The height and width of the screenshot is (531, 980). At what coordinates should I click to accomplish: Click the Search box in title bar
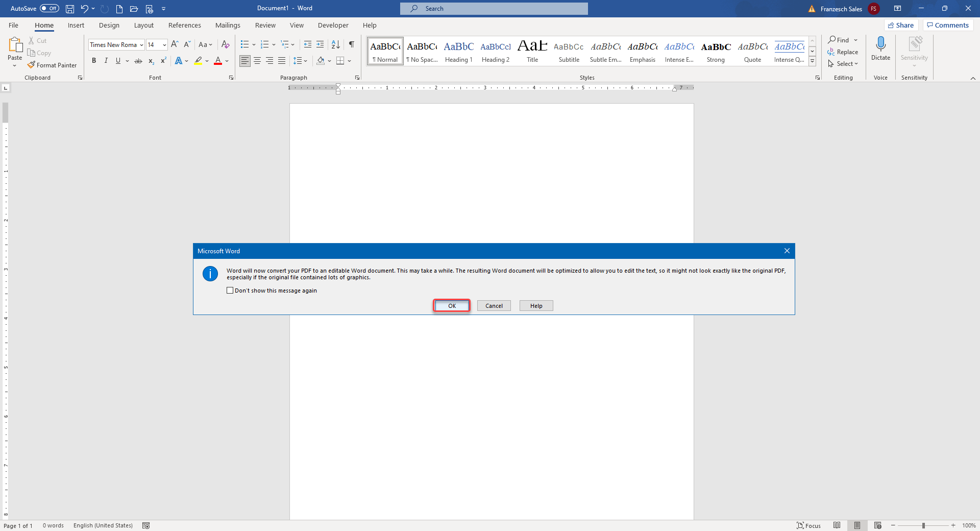(x=494, y=9)
